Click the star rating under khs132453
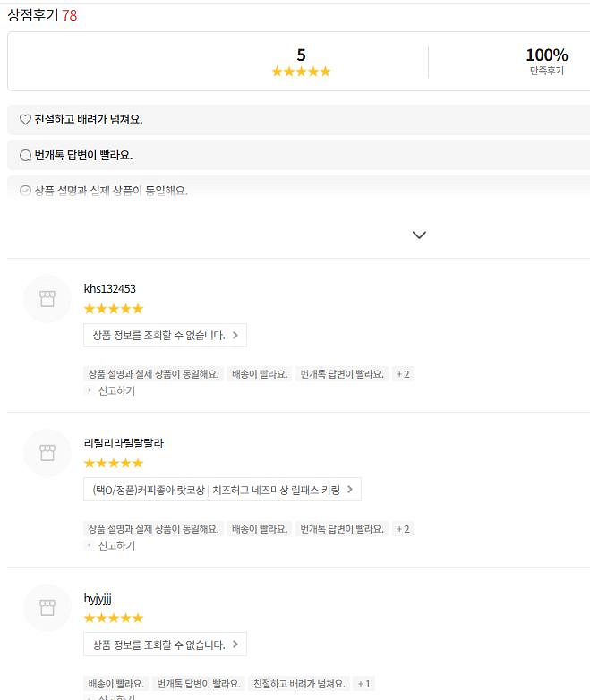Viewport: 590px width, 700px height. click(x=113, y=309)
